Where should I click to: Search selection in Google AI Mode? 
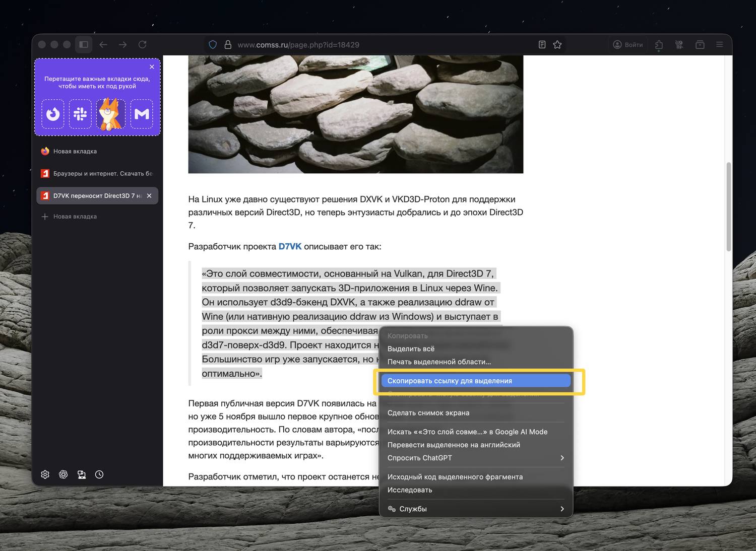pyautogui.click(x=476, y=432)
